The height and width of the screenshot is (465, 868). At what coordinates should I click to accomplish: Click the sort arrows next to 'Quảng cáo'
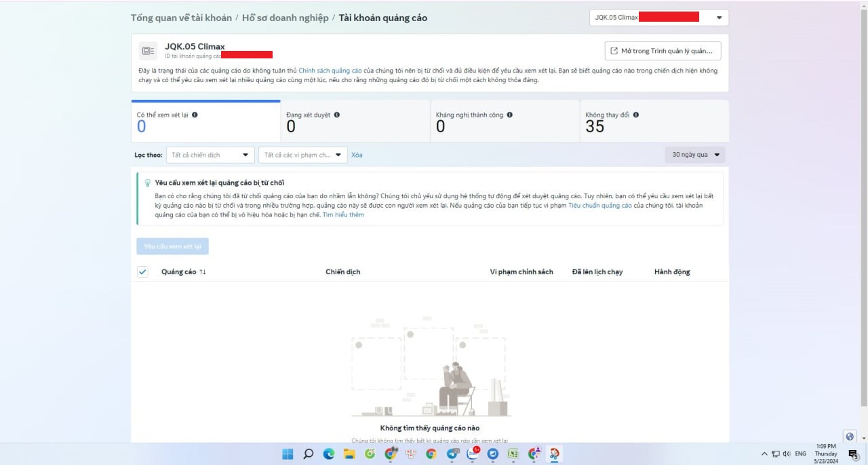click(x=203, y=272)
